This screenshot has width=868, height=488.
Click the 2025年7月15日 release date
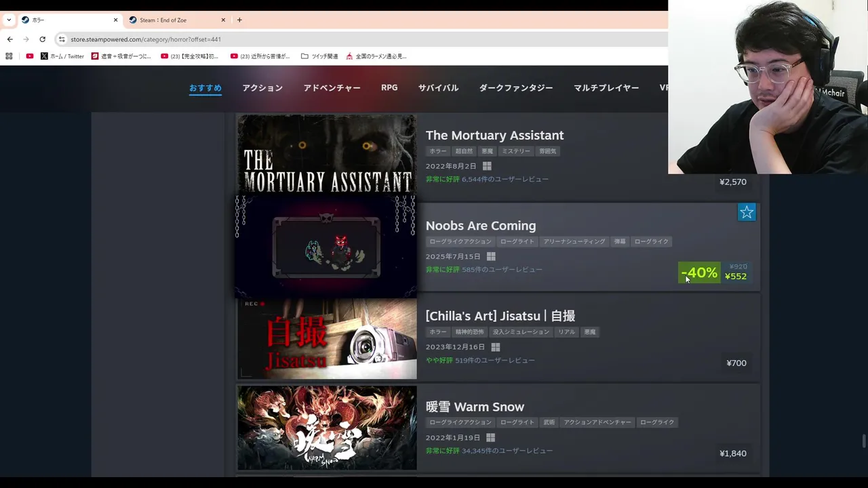click(453, 257)
